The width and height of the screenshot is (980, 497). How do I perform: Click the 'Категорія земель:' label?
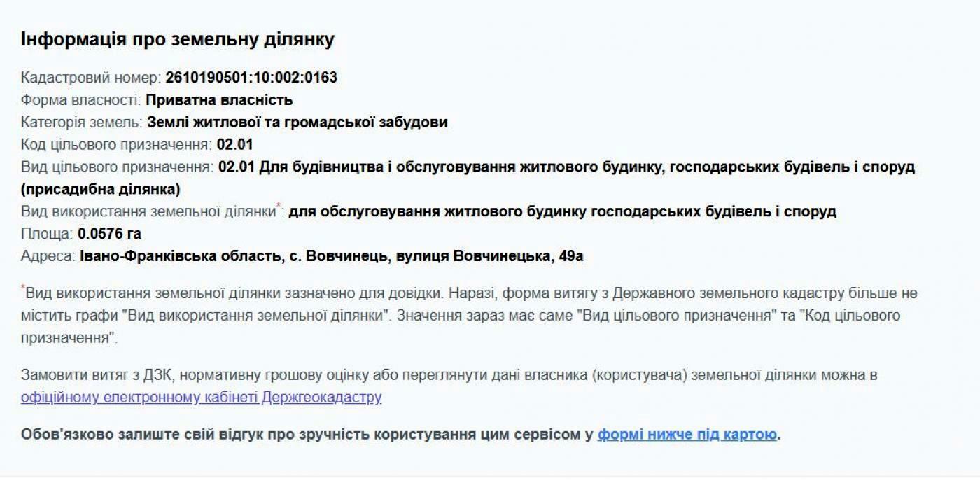(82, 122)
